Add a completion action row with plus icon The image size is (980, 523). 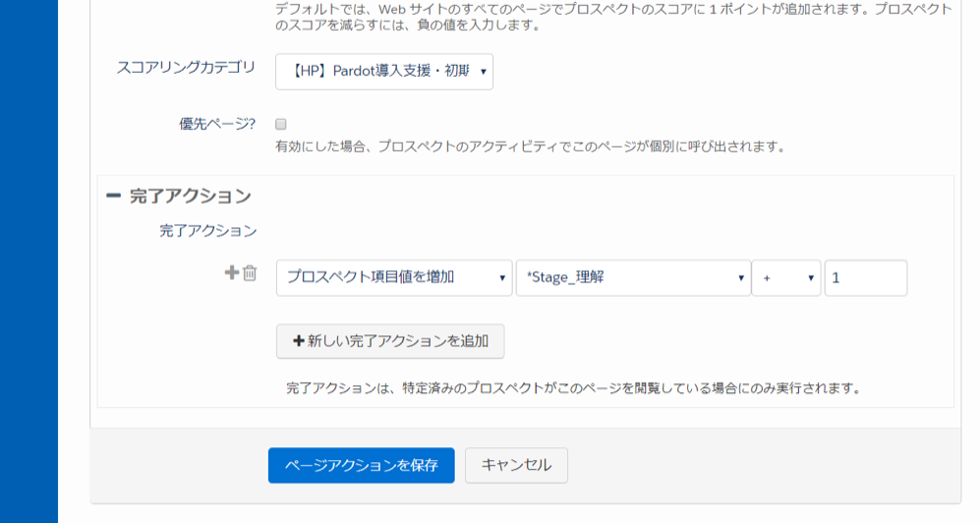(x=232, y=272)
